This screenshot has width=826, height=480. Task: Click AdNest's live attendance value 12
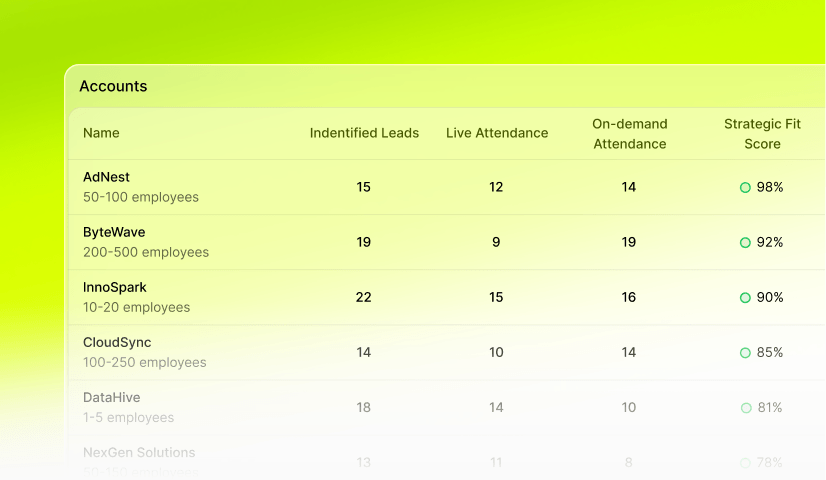(x=496, y=187)
